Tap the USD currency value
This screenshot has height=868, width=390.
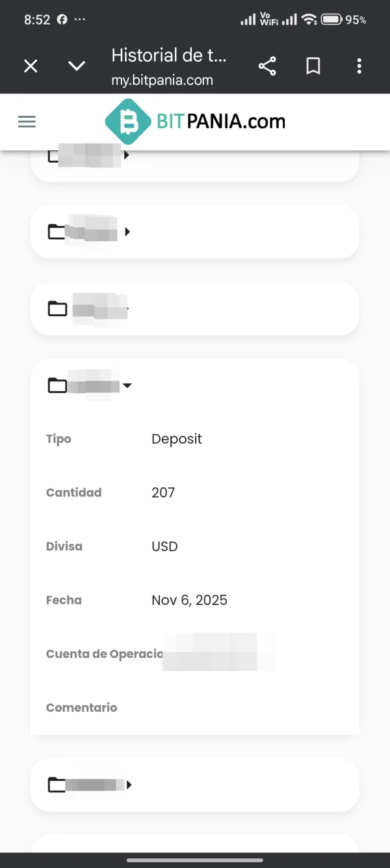[x=164, y=547]
